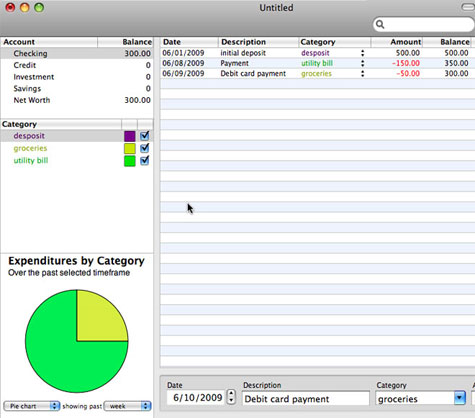This screenshot has width=475, height=418.
Task: Open the Pie chart type dropdown
Action: [x=32, y=406]
